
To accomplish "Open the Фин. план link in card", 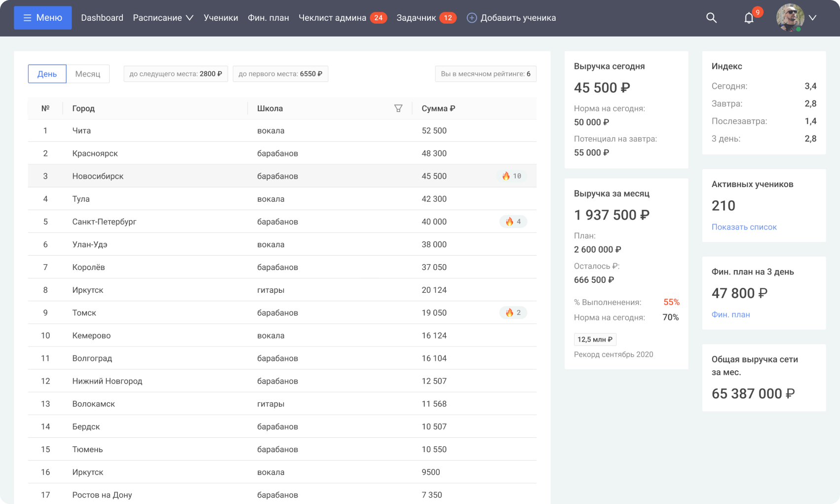I will [730, 314].
